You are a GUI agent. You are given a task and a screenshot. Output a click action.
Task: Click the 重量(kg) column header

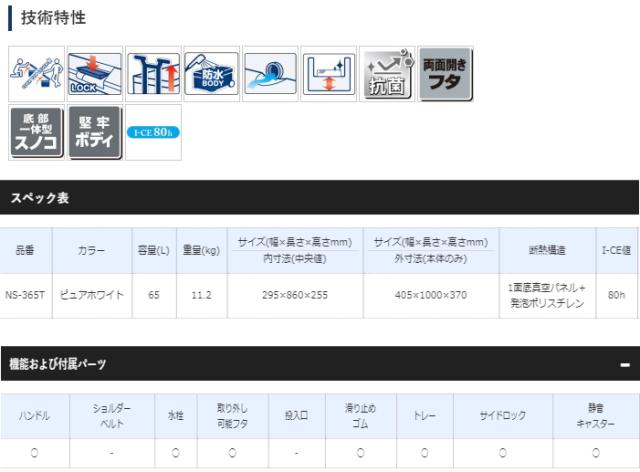pyautogui.click(x=202, y=250)
